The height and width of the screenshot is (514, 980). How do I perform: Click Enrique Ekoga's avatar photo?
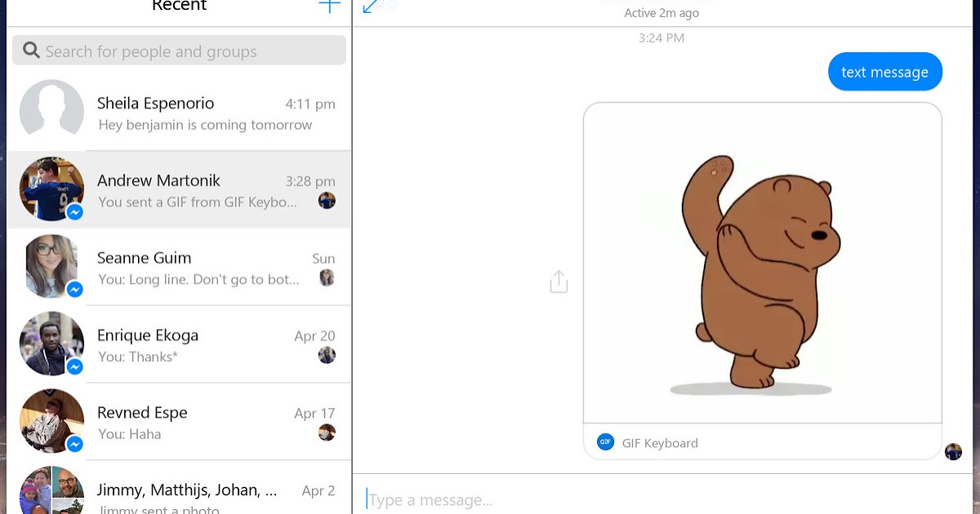(x=51, y=344)
